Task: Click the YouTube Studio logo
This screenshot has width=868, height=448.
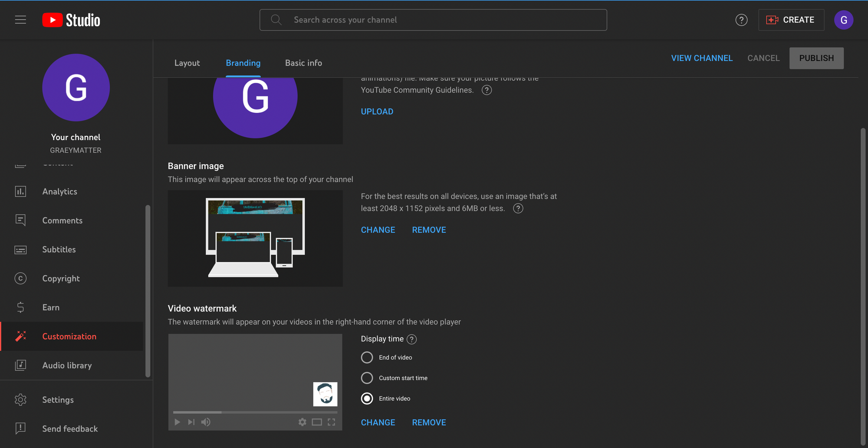Action: pyautogui.click(x=71, y=20)
